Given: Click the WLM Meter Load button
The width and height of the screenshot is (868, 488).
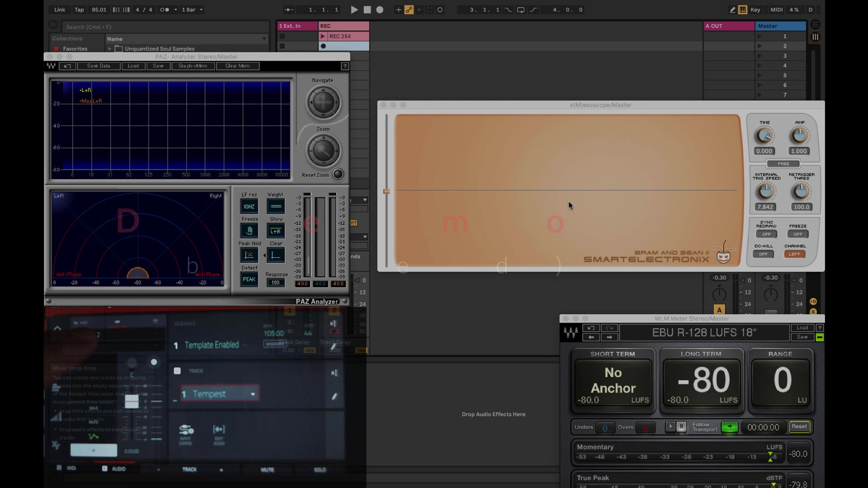Looking at the screenshot, I should [802, 328].
